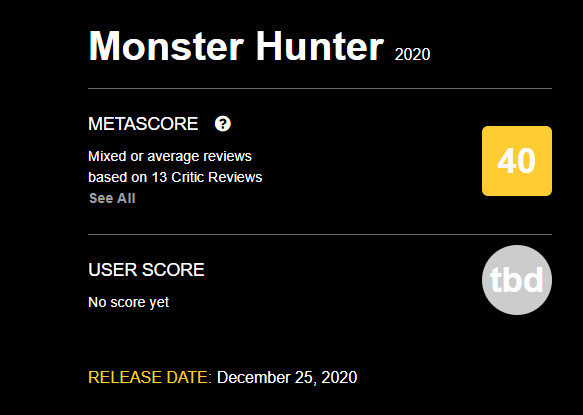Click the yellow RELEASE DATE label
The width and height of the screenshot is (583, 415).
coord(150,377)
